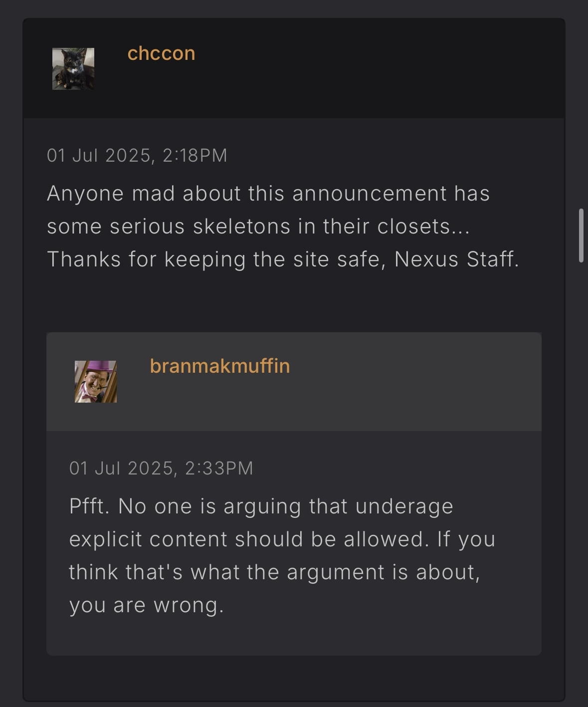Click the scrollbar track below the thumb
The height and width of the screenshot is (707, 588).
581,449
